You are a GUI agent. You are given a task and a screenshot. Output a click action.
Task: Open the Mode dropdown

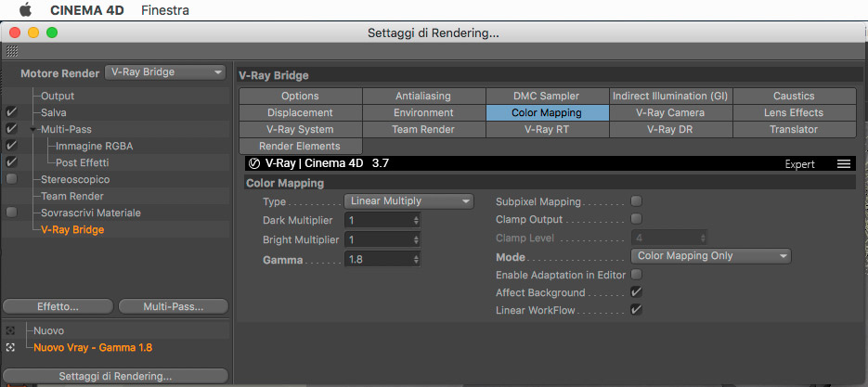point(711,256)
